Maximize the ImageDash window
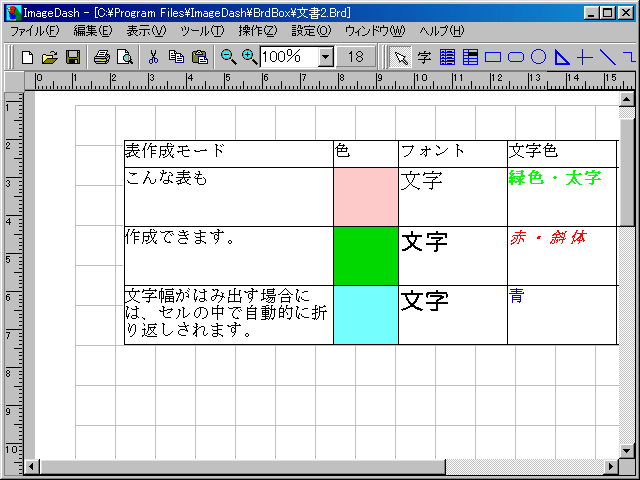Screen dimensions: 640x480 (x=607, y=13)
